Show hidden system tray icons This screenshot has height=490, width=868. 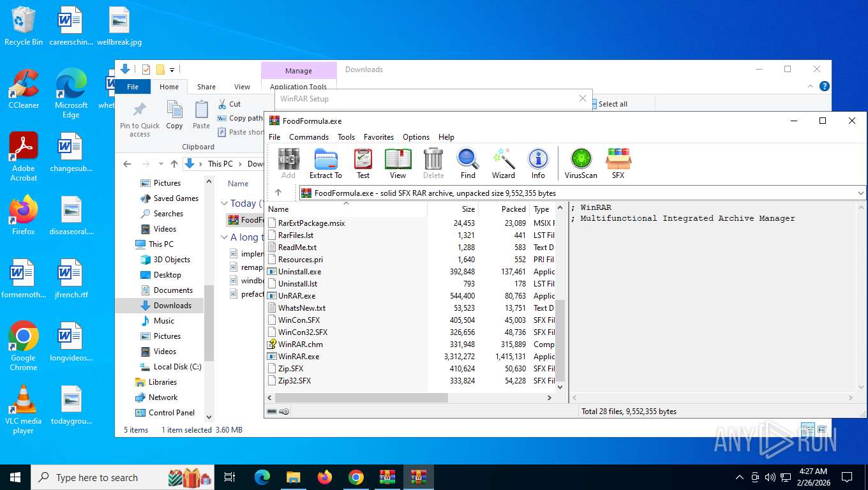[x=740, y=477]
